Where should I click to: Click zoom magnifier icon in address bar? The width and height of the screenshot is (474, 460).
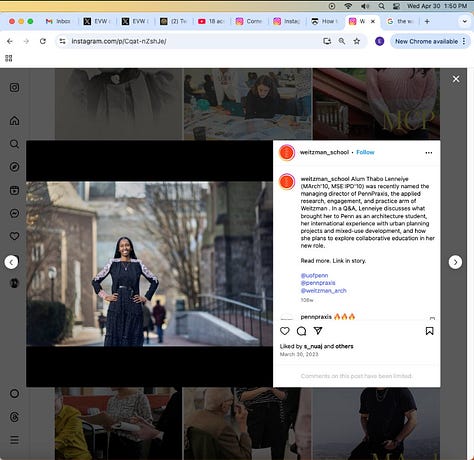tap(342, 41)
